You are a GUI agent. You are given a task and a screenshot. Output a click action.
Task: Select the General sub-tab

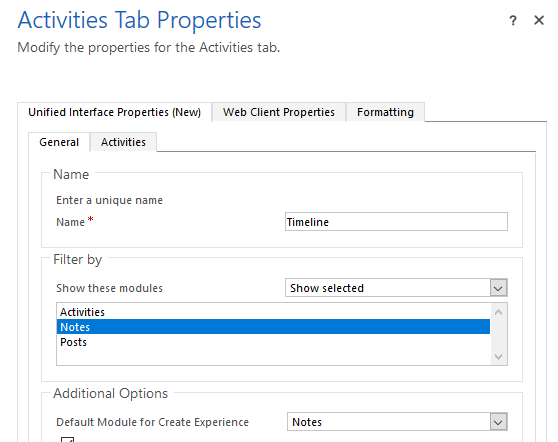(59, 142)
